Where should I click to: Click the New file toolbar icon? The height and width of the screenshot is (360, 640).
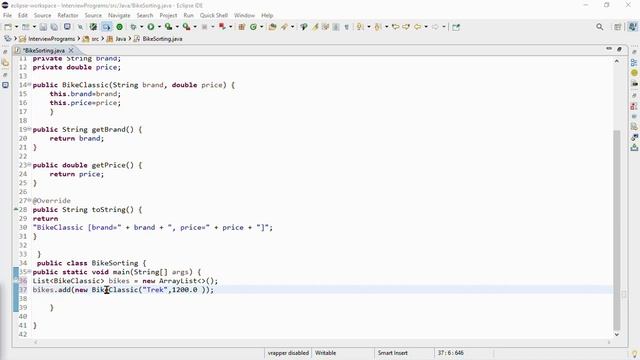(8, 27)
